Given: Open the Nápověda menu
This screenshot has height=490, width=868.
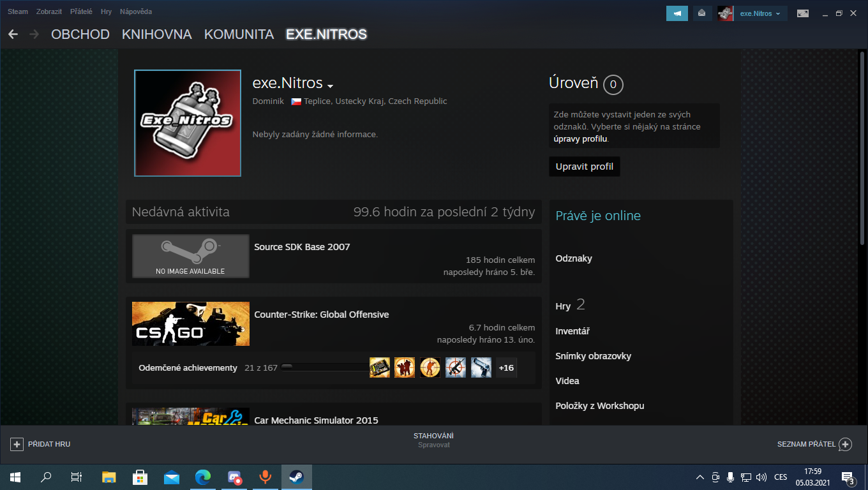Looking at the screenshot, I should click(x=136, y=11).
